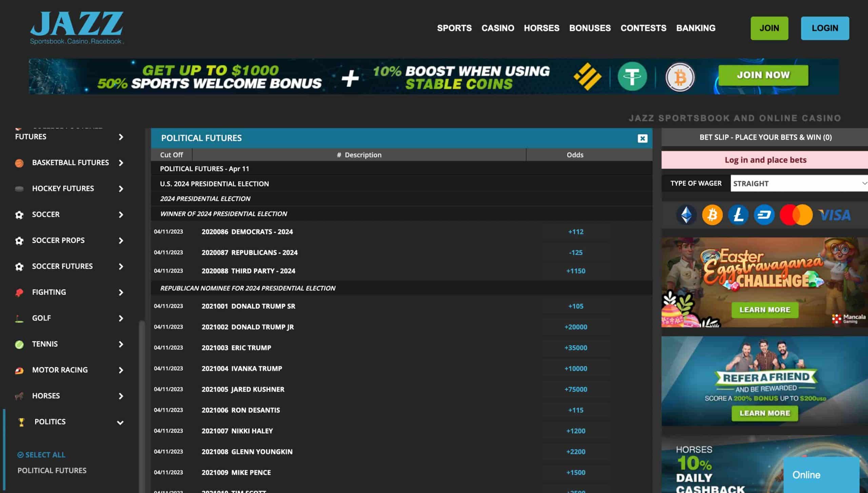Click the Mastercard logo
This screenshot has height=493, width=868.
tap(796, 215)
